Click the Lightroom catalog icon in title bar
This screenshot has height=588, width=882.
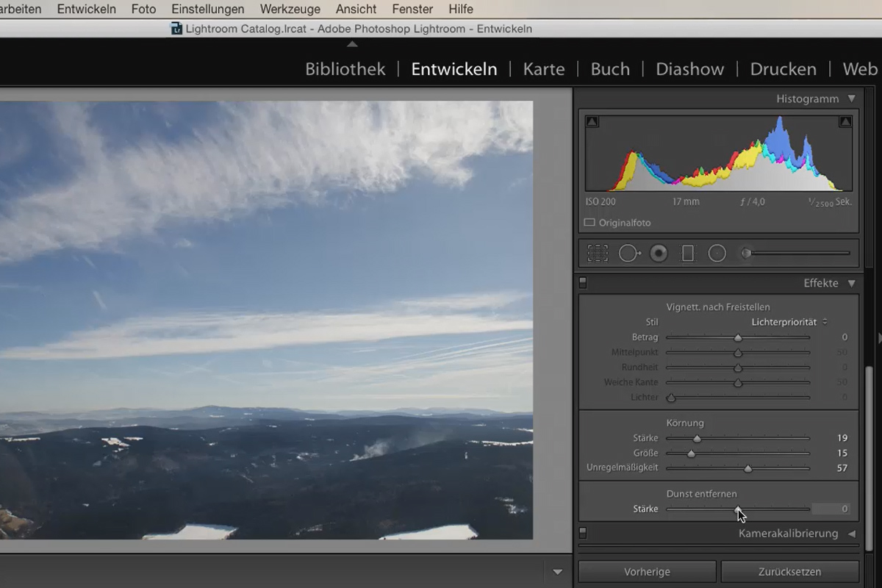pyautogui.click(x=176, y=29)
